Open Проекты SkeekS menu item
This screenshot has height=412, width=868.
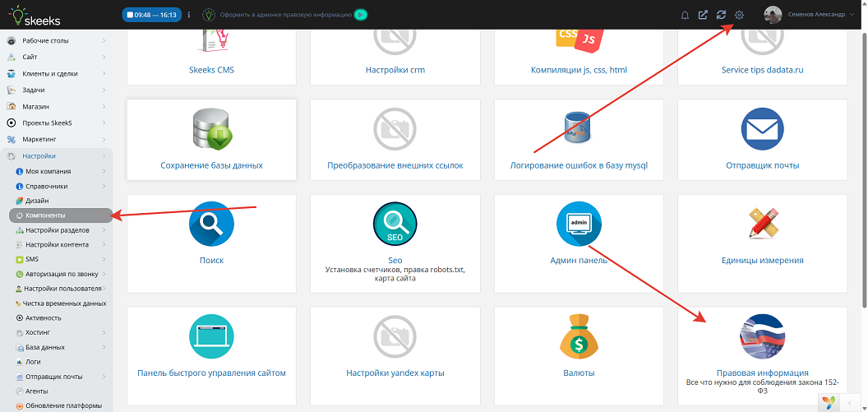point(57,123)
